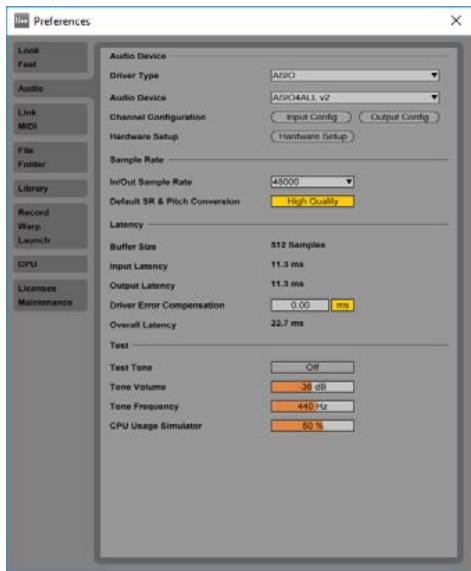Switch to the File Folder tab
471x571 pixels.
tap(51, 157)
